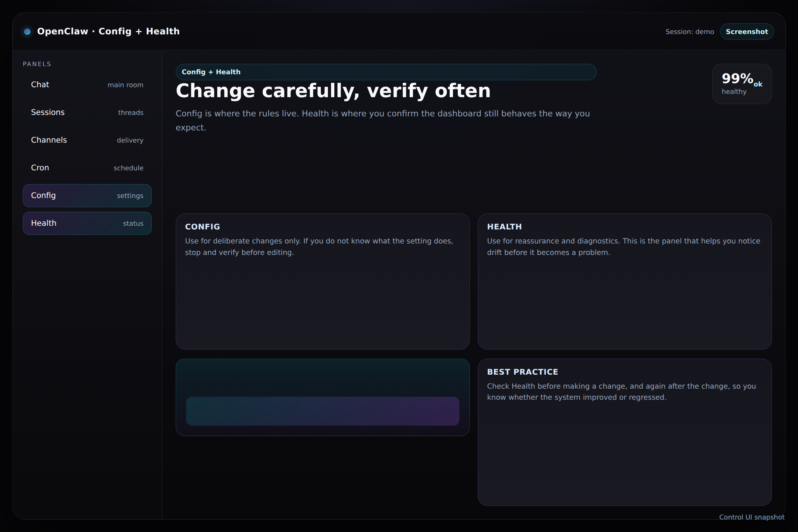Click the HEALTH info card
Screen dimensions: 798x532
[624, 282]
